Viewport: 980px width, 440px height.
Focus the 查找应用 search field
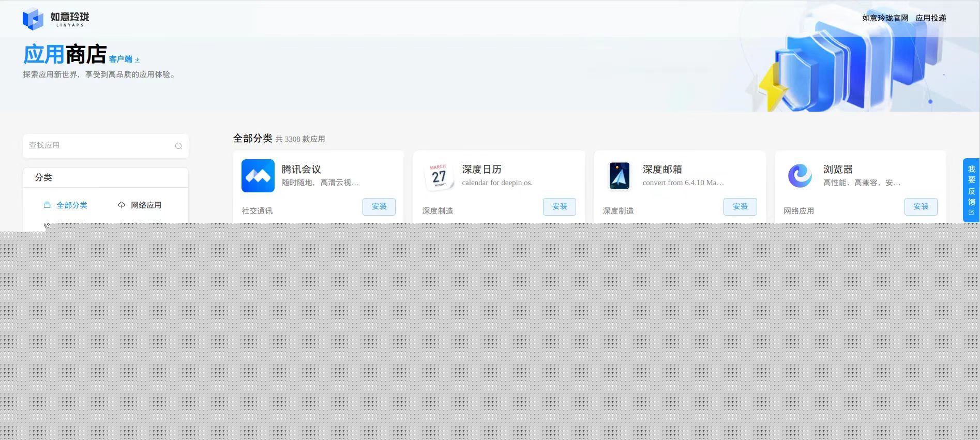pos(105,146)
